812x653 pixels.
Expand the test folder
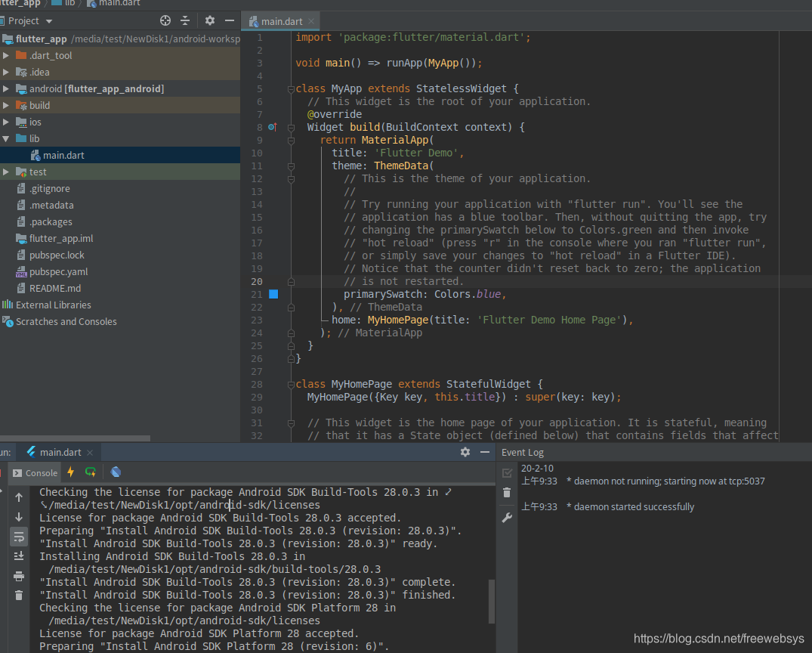[x=6, y=172]
